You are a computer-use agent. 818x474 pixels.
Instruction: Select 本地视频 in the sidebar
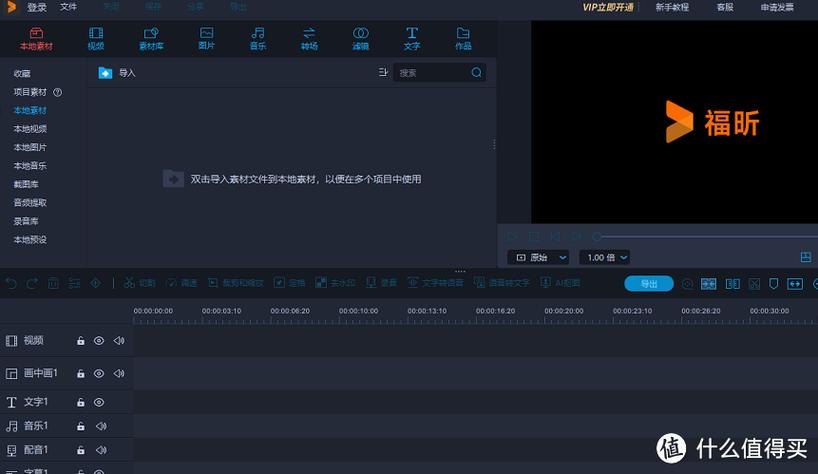30,129
